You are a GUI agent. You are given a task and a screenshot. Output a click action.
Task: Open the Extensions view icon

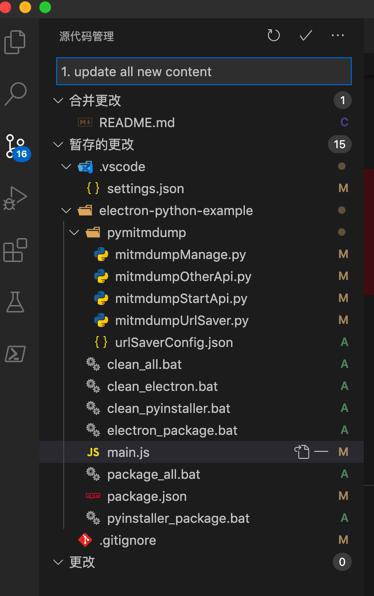click(15, 250)
